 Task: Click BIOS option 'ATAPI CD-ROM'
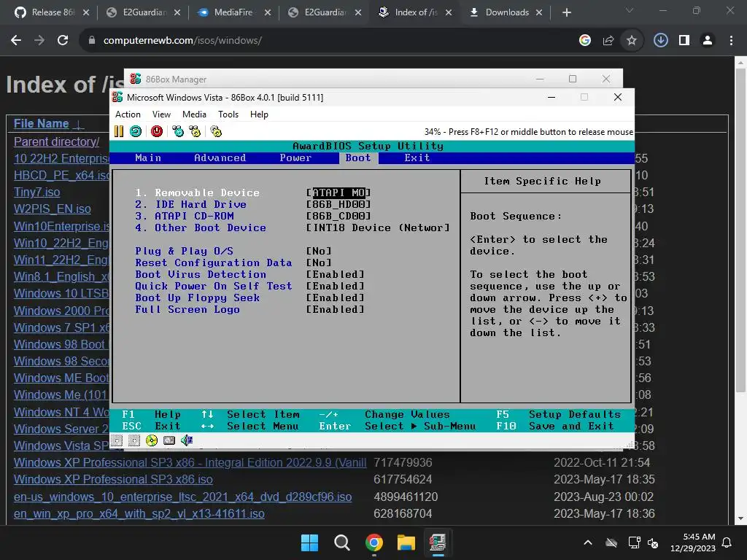coord(194,216)
